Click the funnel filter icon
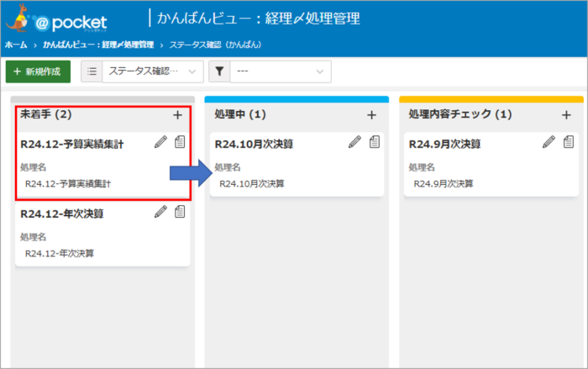Screen dimensions: 588x369 click(219, 71)
